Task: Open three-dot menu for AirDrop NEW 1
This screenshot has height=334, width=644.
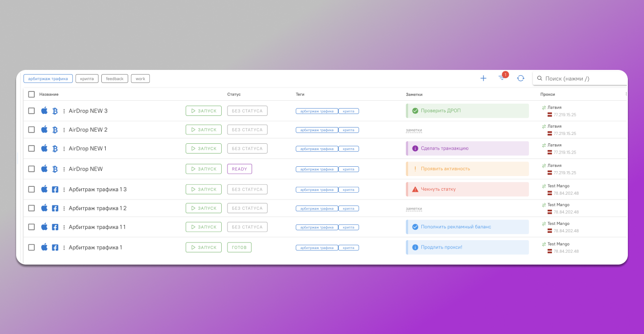Action: pyautogui.click(x=64, y=149)
